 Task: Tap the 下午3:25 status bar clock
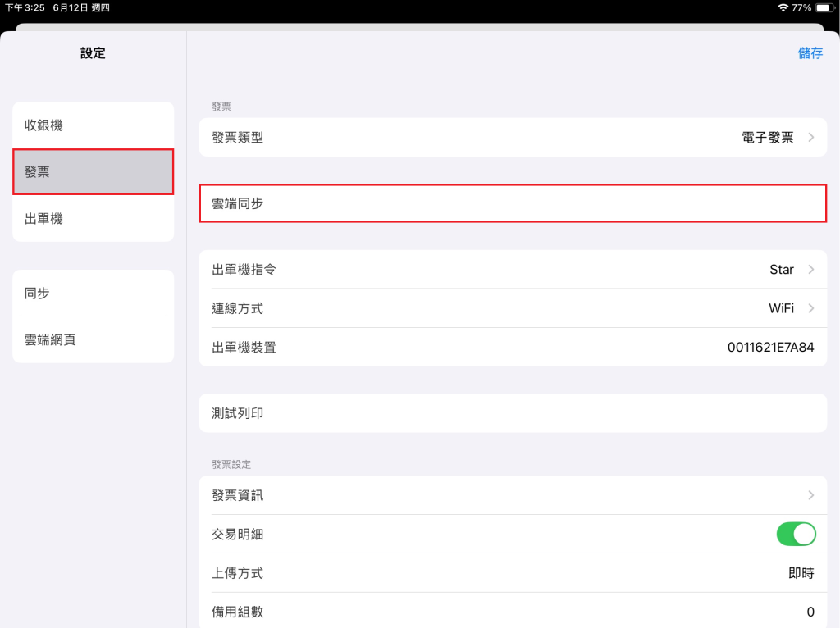tap(25, 7)
